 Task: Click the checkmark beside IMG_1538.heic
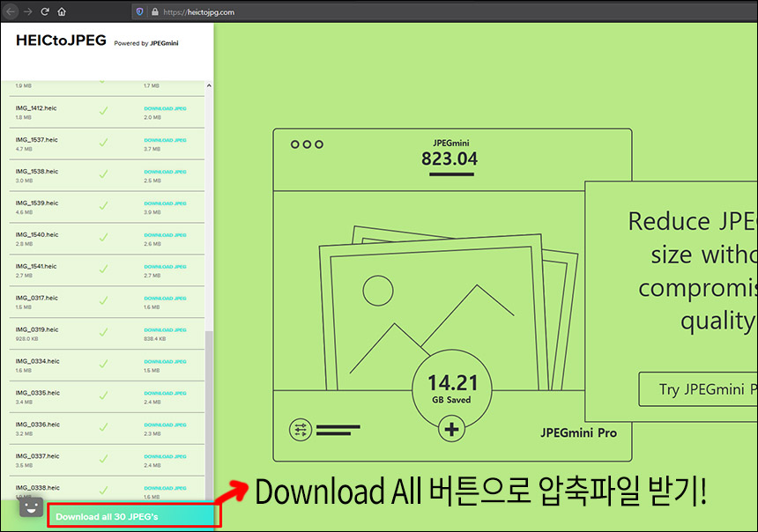point(103,174)
